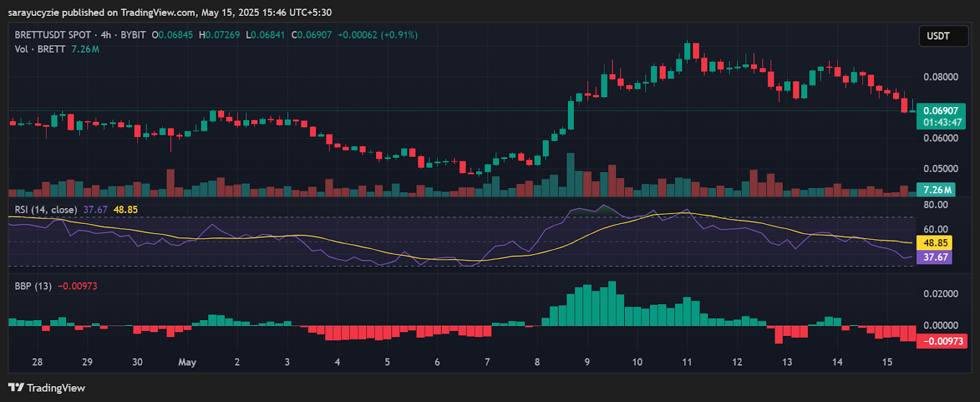
Task: Click the May label on time axis
Action: (187, 362)
